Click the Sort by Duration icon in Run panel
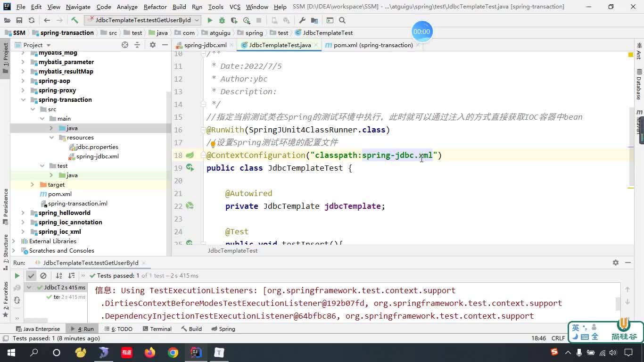Image resolution: width=644 pixels, height=362 pixels. (x=71, y=276)
